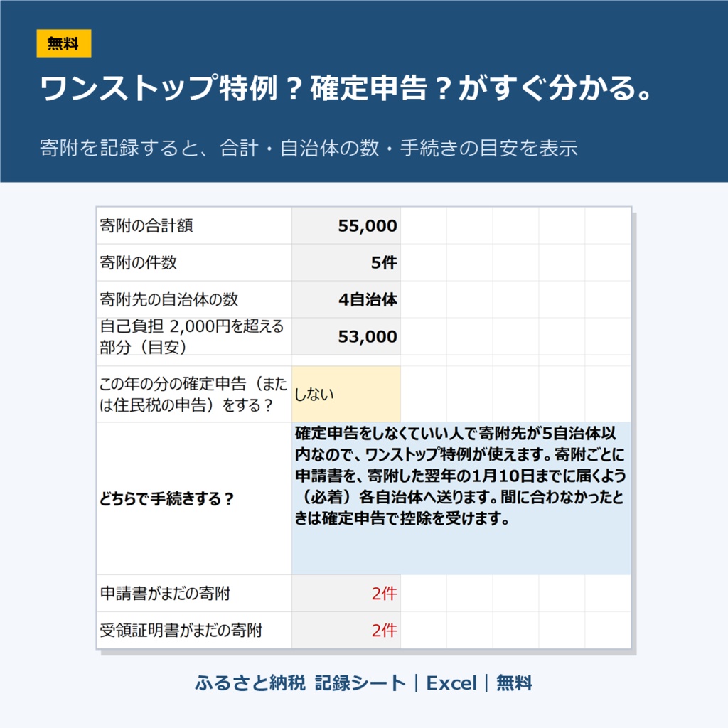Select the 4自治体 value cell
The width and height of the screenshot is (728, 728).
click(346, 299)
